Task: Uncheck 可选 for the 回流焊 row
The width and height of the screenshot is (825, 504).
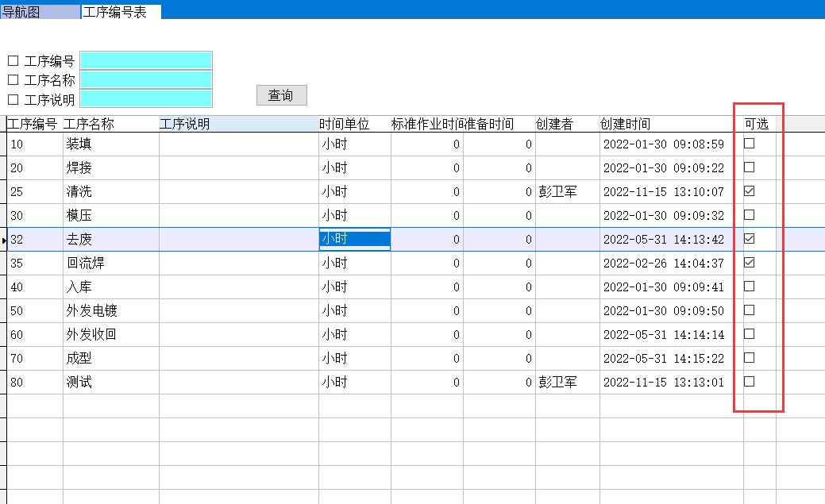Action: [x=749, y=263]
